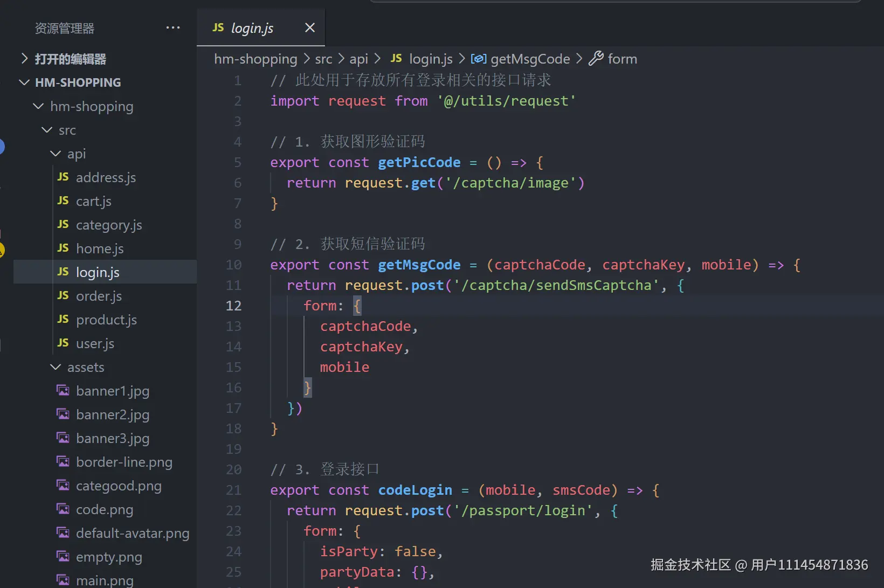Viewport: 884px width, 588px height.
Task: Click the 资源管理器 explorer panel title
Action: pyautogui.click(x=65, y=28)
